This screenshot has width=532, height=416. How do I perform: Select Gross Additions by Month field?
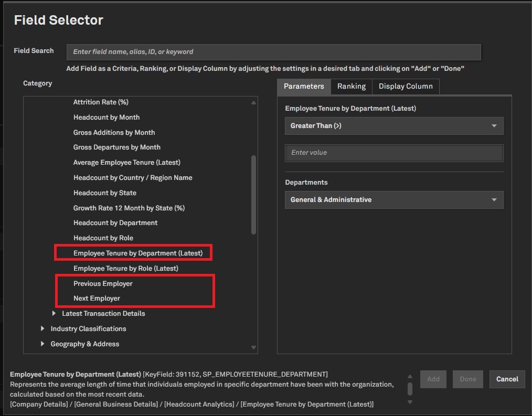(114, 132)
